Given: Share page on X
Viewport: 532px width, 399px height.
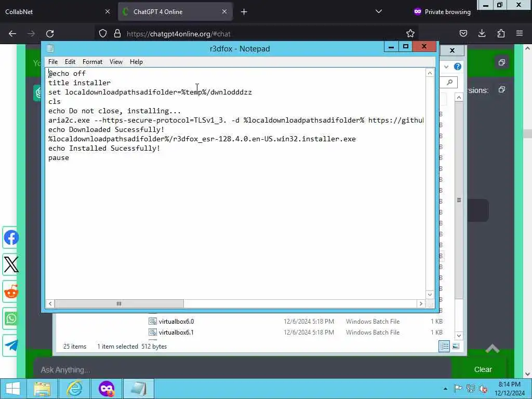Looking at the screenshot, I should [10, 264].
